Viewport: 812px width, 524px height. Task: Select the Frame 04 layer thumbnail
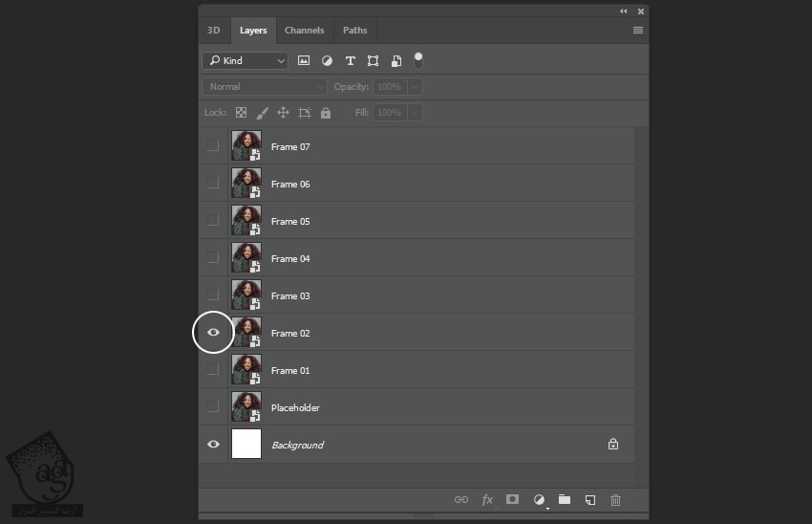tap(246, 258)
